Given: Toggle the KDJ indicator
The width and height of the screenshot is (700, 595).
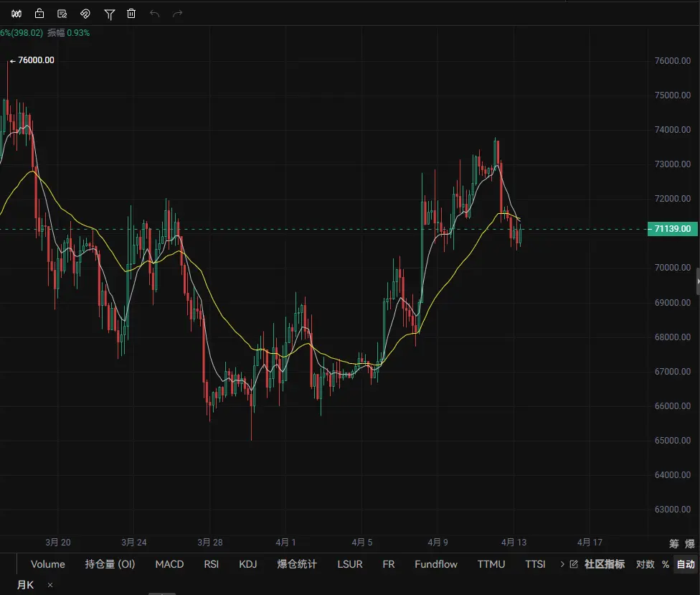Looking at the screenshot, I should click(x=247, y=564).
